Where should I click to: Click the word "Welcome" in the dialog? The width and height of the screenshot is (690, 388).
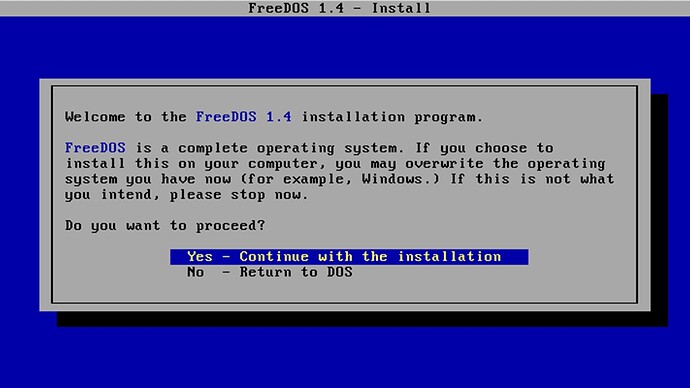point(95,117)
